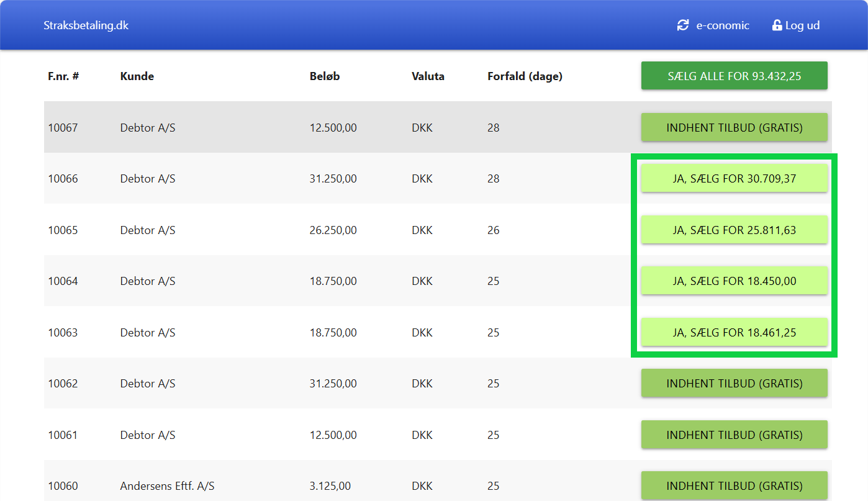Screen dimensions: 868x501
Task: Click the padlock icon next to Log ud
Action: (x=777, y=25)
